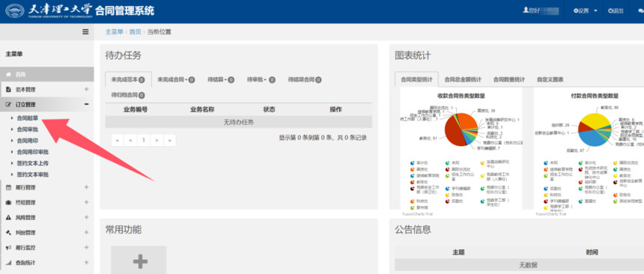The height and width of the screenshot is (274, 644).
Task: Open the 未完成合同 dropdown tab
Action: (176, 79)
